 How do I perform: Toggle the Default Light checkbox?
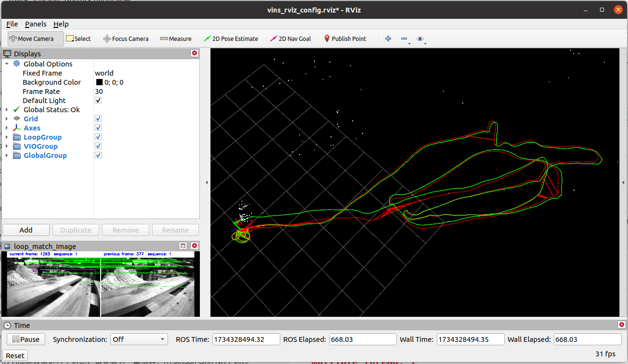click(x=98, y=100)
